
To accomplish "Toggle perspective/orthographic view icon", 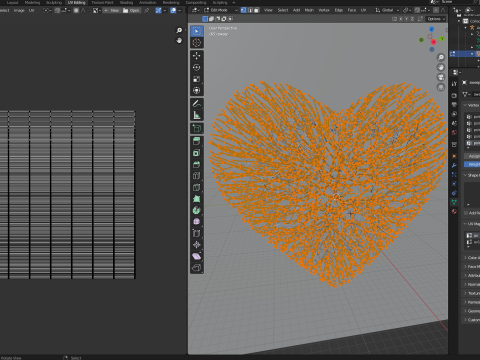I will (441, 87).
